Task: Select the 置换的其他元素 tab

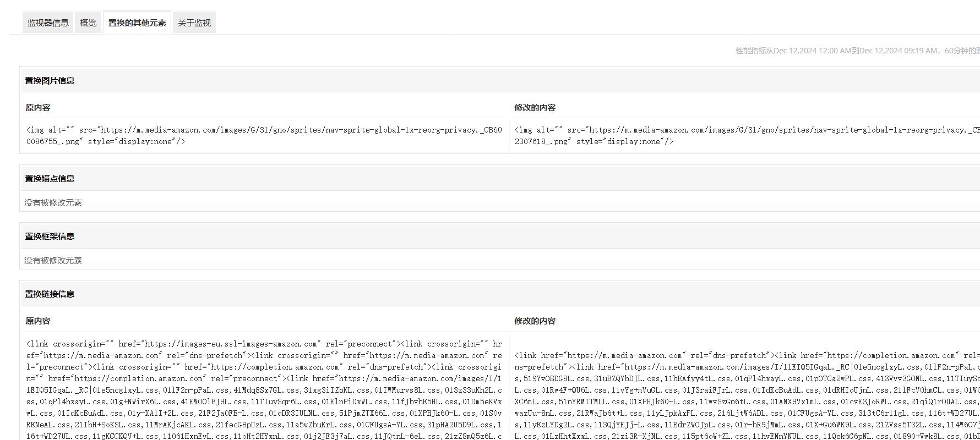Action: pyautogui.click(x=137, y=23)
